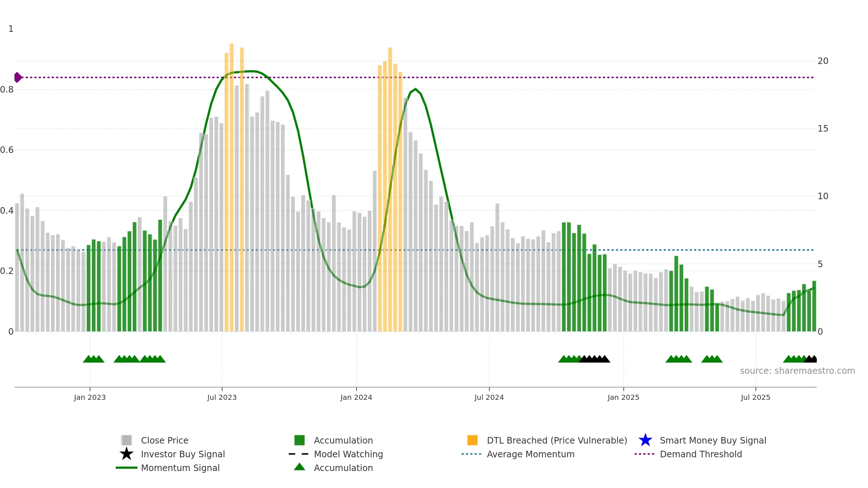The width and height of the screenshot is (868, 488).
Task: Click the Jul 2023 axis label
Action: 222,397
